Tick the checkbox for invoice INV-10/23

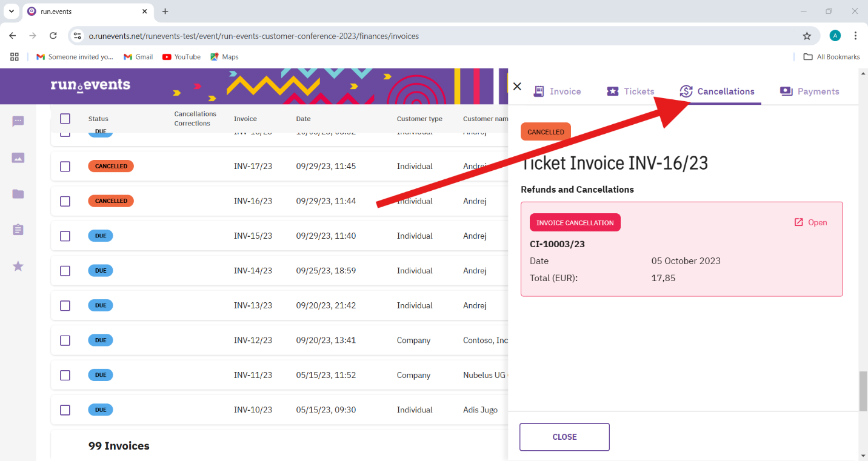[65, 410]
